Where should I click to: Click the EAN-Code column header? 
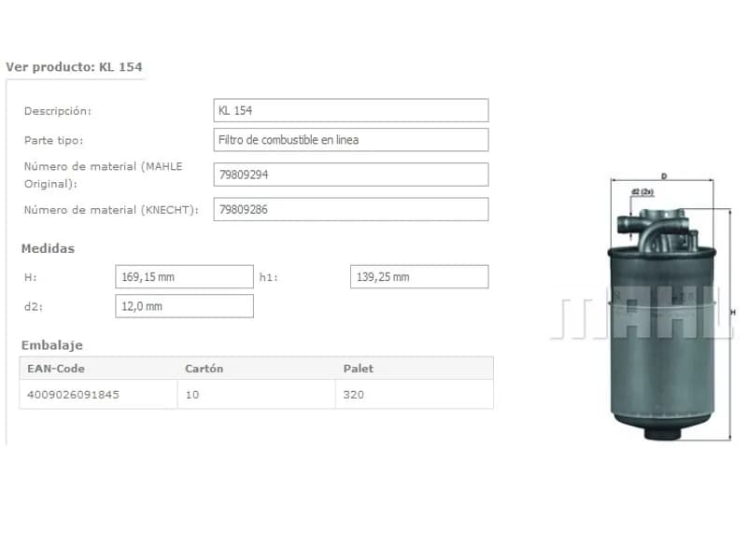click(56, 369)
